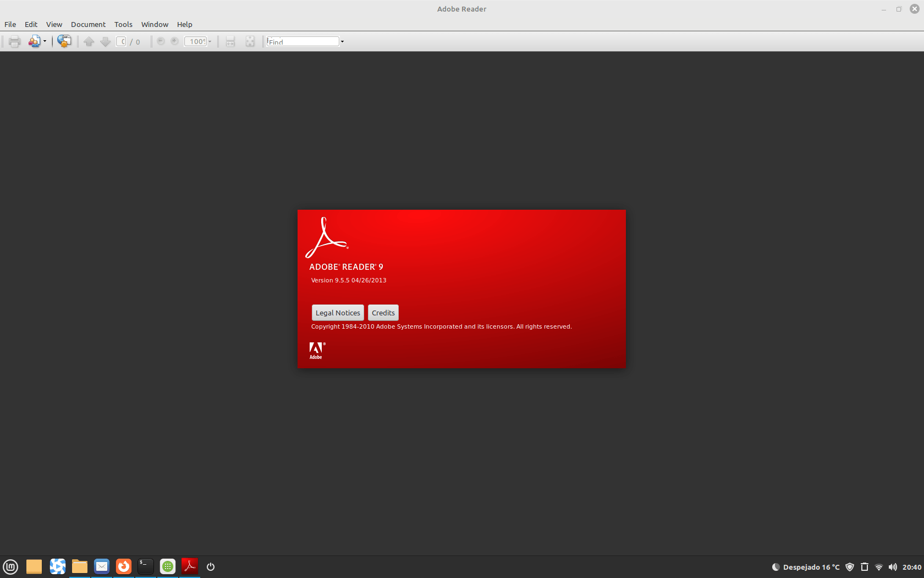
Task: Click the Print toolbar icon
Action: point(15,41)
